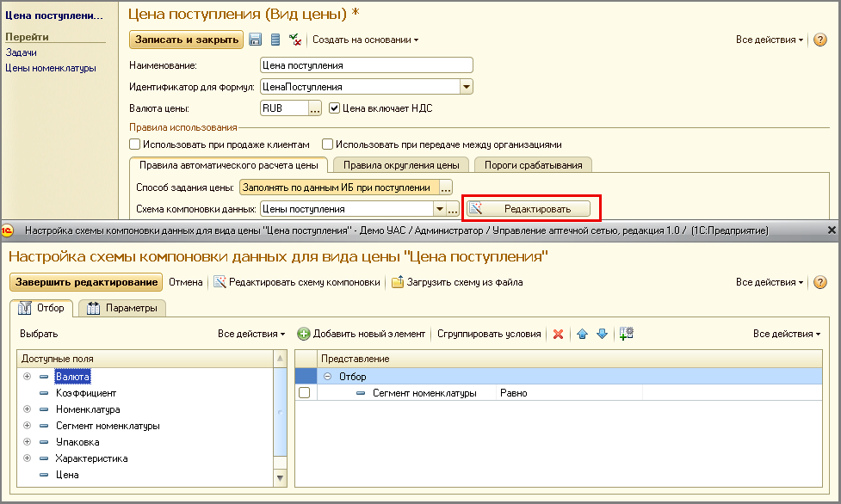Click scrollbar up arrow in available fields
Viewport: 841px width, 504px height.
click(280, 358)
